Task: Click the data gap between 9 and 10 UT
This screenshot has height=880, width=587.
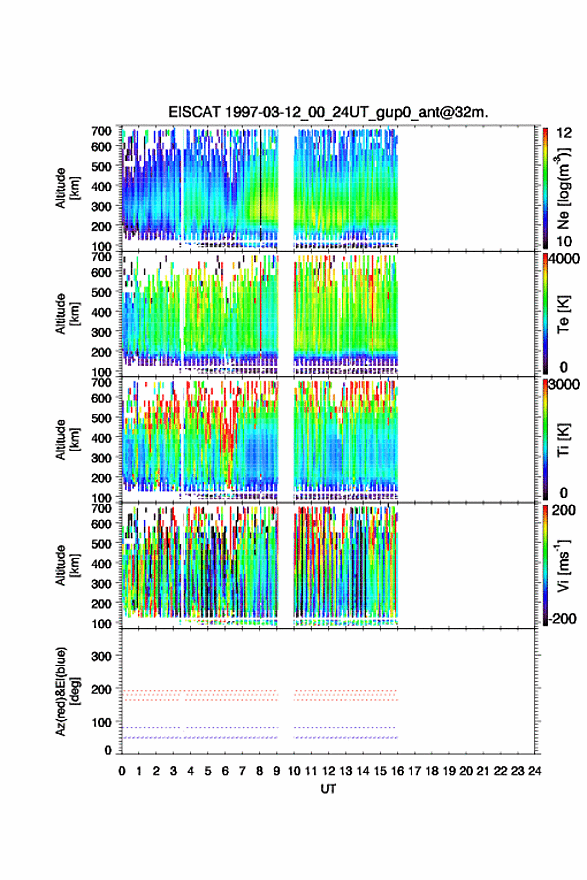Action: click(286, 376)
